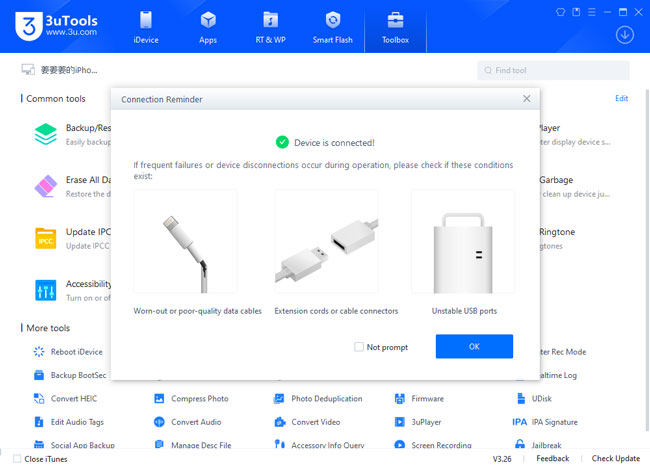Click Edit for common tools

click(621, 98)
